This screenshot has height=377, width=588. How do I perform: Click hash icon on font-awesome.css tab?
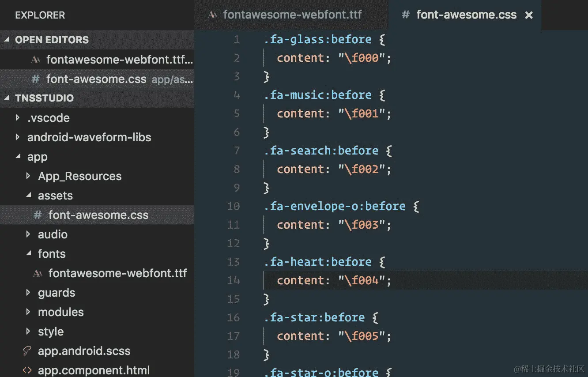[405, 15]
